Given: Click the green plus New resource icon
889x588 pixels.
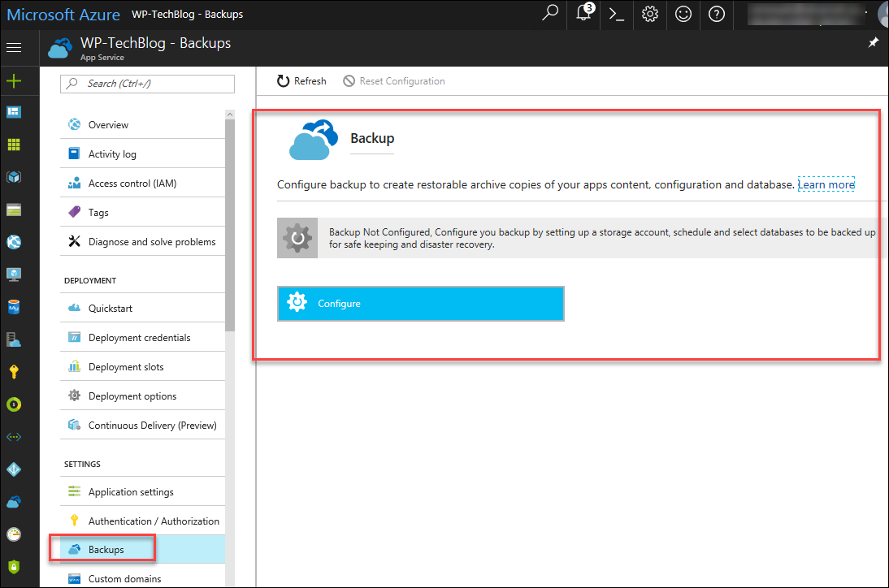Looking at the screenshot, I should [14, 81].
